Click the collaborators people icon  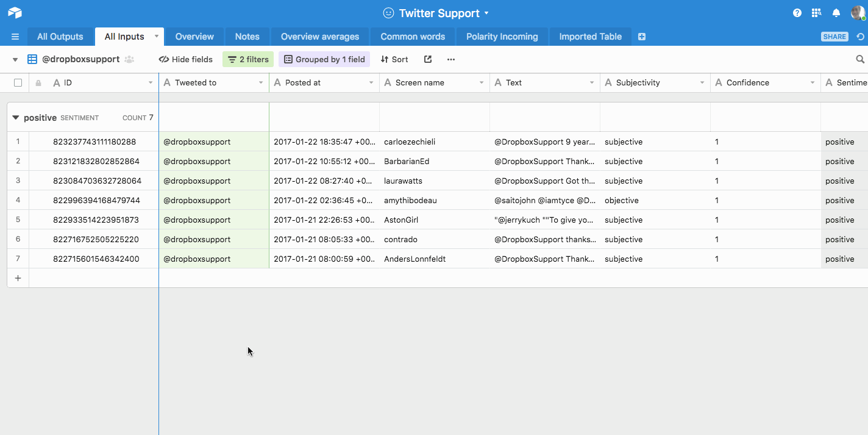[x=129, y=59]
